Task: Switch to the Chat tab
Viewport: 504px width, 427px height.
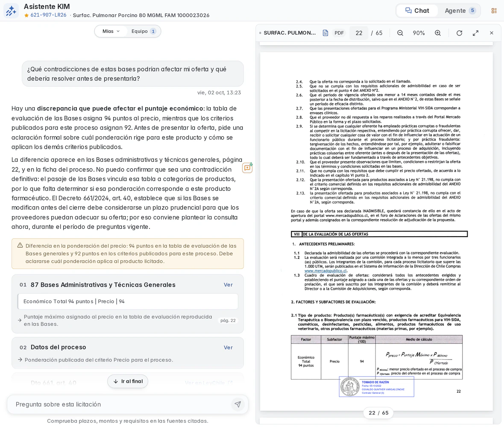Action: 417,11
